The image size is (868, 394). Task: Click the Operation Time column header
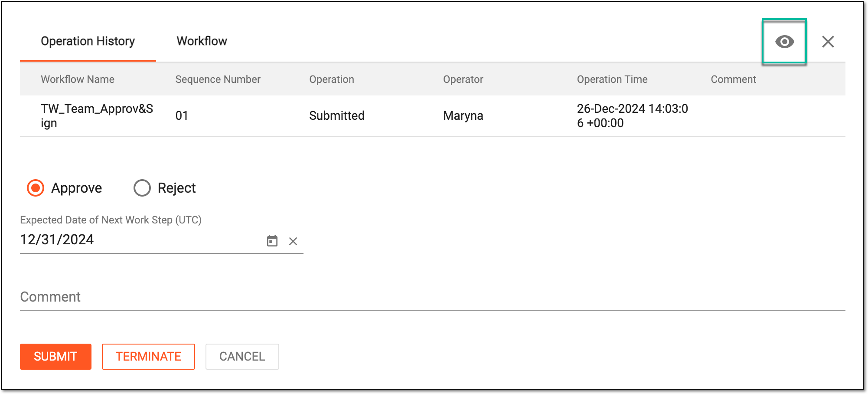[x=612, y=79]
